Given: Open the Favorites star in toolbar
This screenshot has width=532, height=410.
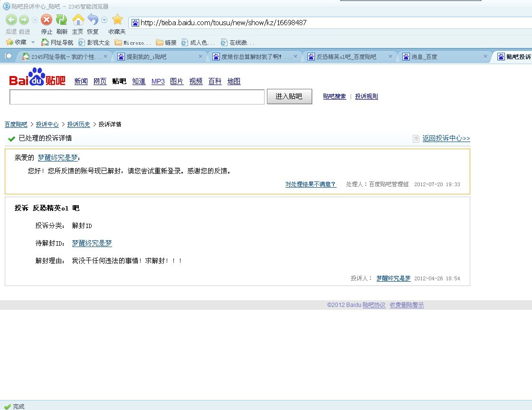Looking at the screenshot, I should click(117, 19).
